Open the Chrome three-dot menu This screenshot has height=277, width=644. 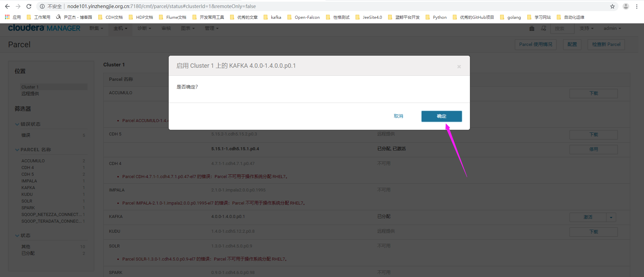tap(637, 6)
